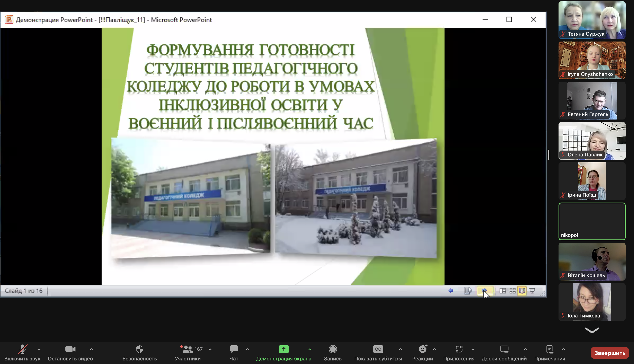Select Евгений Гергель video tile
The height and width of the screenshot is (364, 634).
[x=592, y=100]
